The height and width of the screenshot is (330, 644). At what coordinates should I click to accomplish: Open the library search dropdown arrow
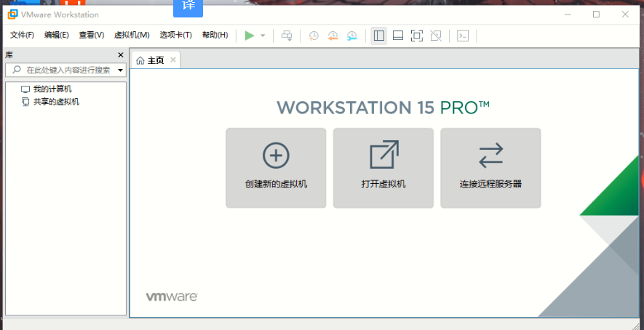click(x=120, y=71)
